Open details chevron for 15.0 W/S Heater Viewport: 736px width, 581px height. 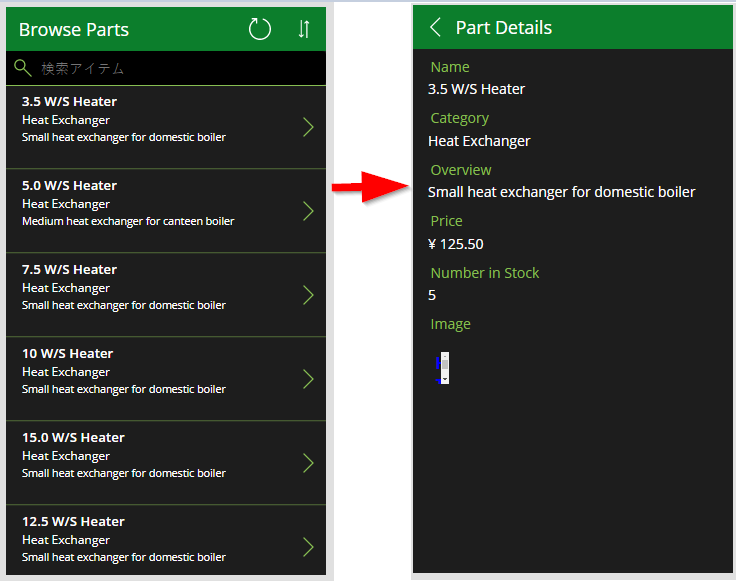pyautogui.click(x=308, y=463)
